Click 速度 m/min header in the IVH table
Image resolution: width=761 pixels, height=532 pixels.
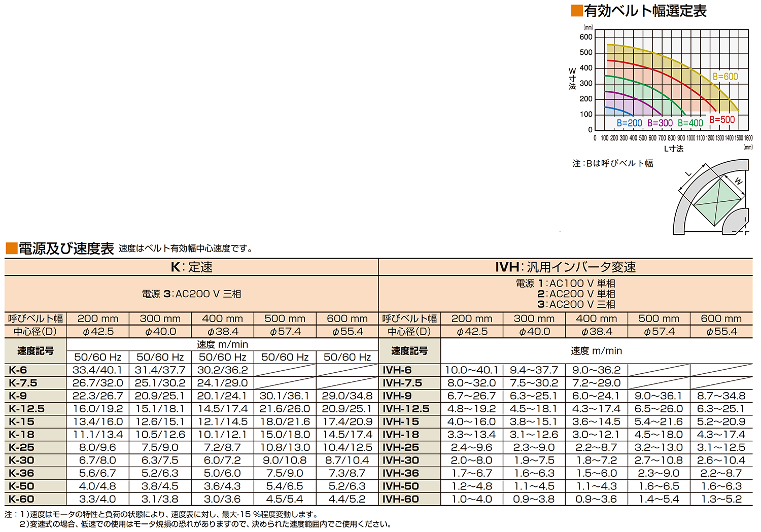(x=596, y=350)
